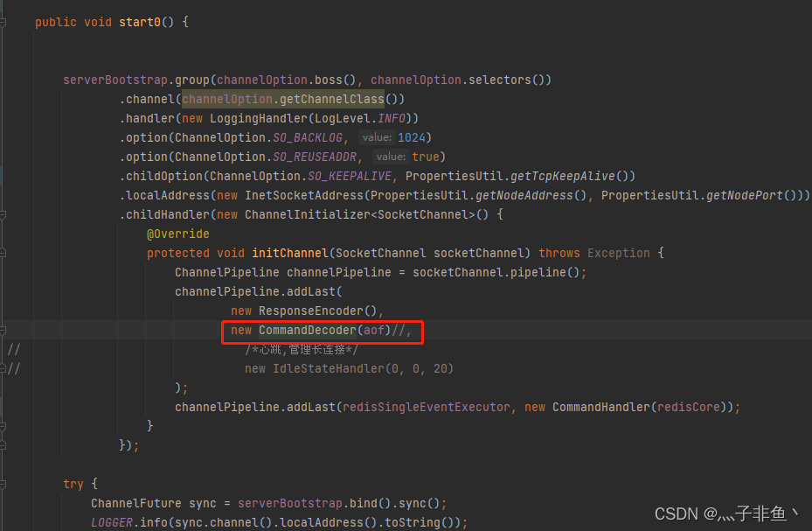Screen dimensions: 812x531
Task: Collapse the start0 method fold marker
Action: click(x=3, y=22)
